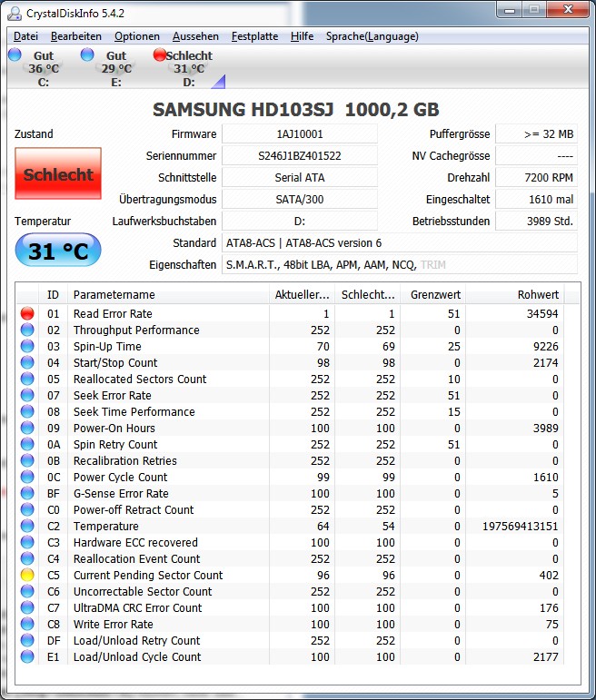
Task: Click status icon of Seek Time Performance
Action: [27, 411]
